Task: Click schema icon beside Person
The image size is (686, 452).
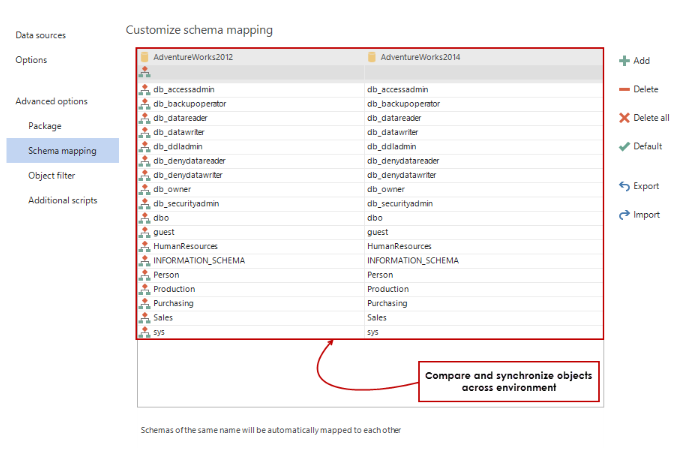Action: click(144, 275)
